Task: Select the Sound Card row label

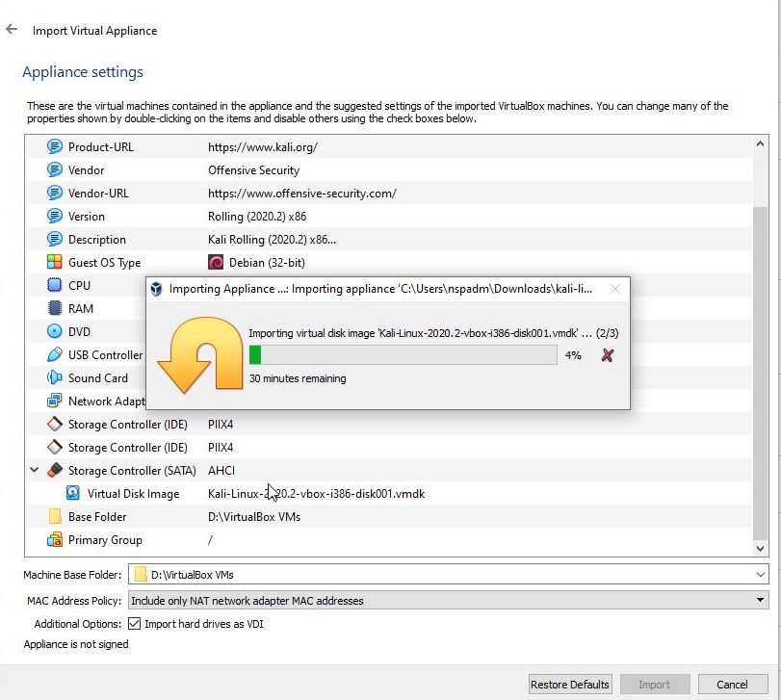Action: 98,377
